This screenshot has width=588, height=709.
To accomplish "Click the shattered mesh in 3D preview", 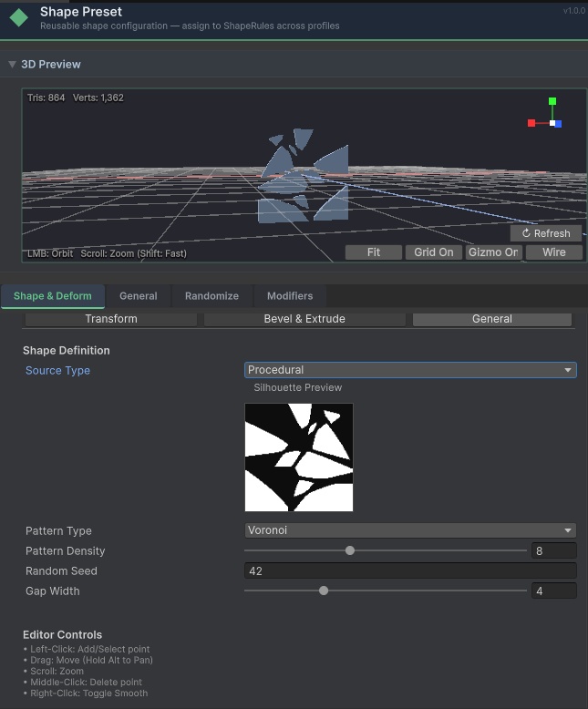I will click(x=301, y=178).
